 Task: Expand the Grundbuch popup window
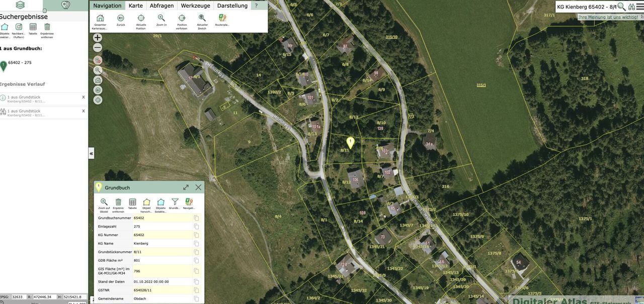(186, 187)
